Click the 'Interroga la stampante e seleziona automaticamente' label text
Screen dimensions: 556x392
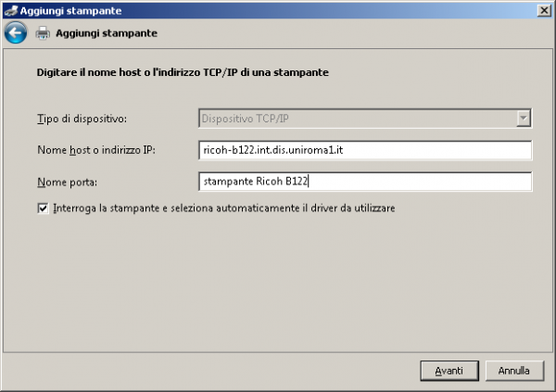click(224, 209)
